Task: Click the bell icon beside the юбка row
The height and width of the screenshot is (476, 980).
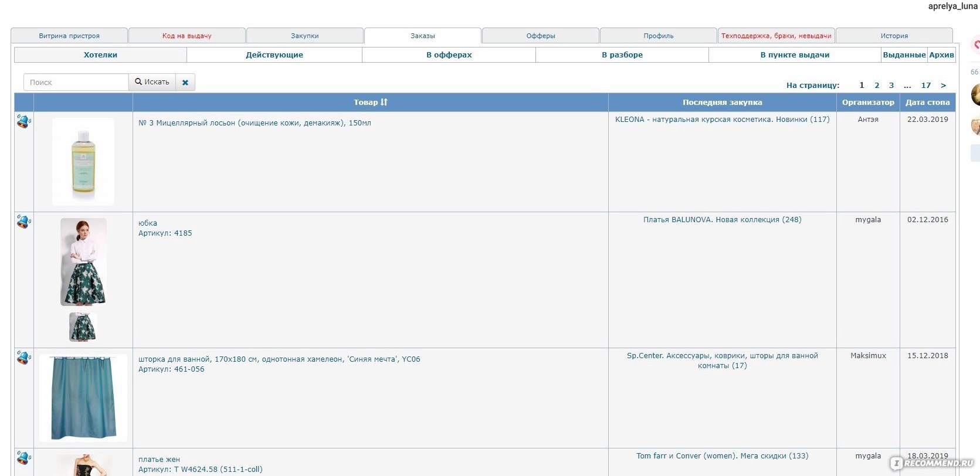Action: pos(23,222)
